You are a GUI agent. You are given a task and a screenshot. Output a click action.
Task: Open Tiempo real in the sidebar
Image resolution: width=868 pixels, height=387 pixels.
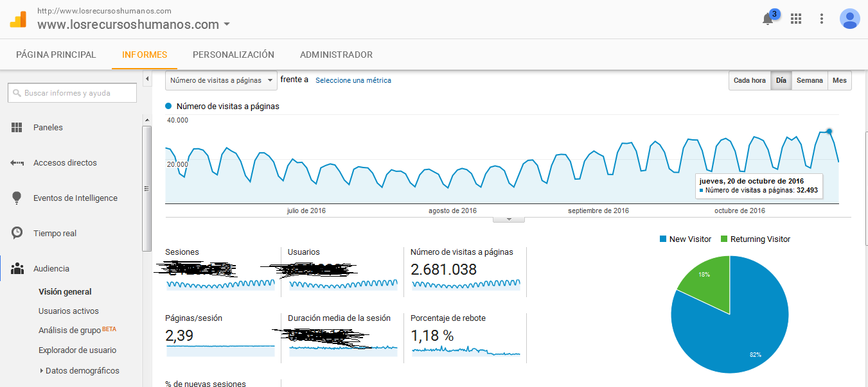[x=55, y=233]
